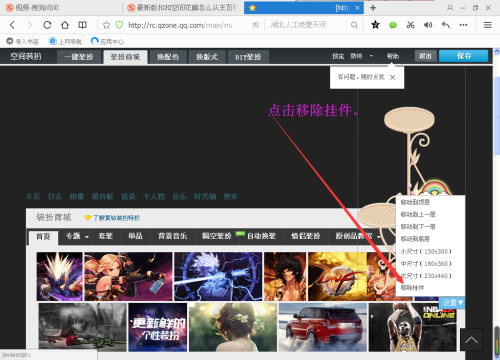Expand the dropdown arrow next to 撤销
The height and width of the screenshot is (360, 500).
[x=371, y=56]
